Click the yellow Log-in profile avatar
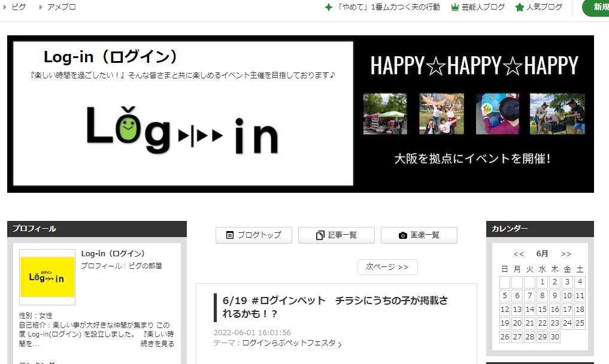Viewport: 609px width, 364px height. [x=47, y=277]
